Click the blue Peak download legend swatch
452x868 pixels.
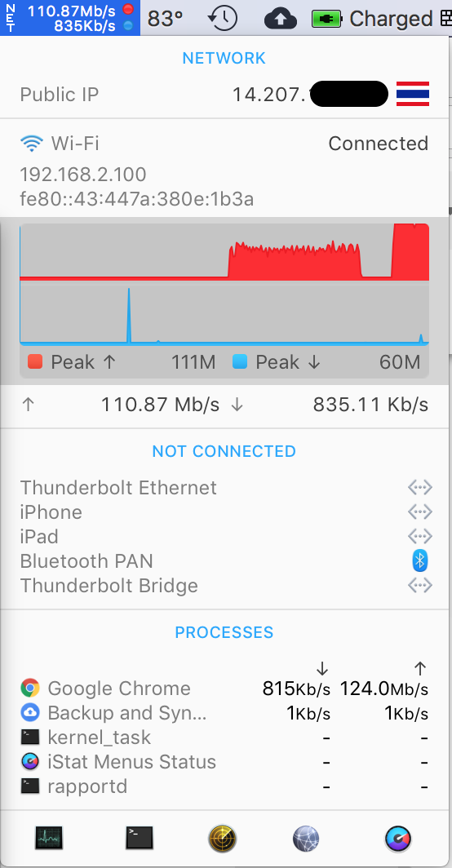point(239,362)
